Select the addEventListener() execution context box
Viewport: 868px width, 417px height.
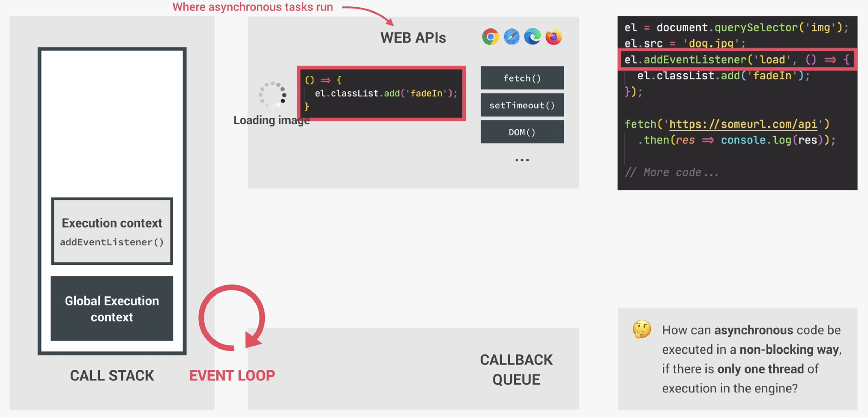pos(112,231)
